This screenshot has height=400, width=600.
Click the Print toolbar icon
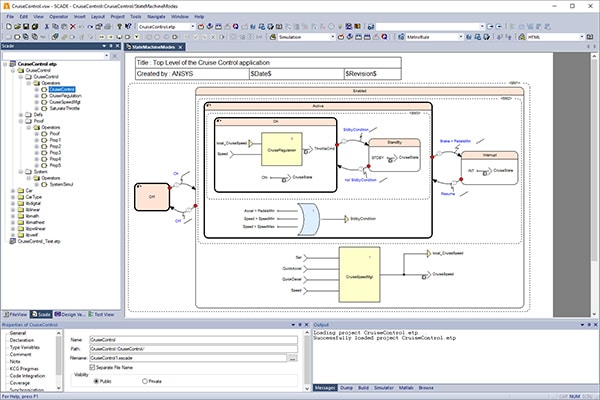coord(108,26)
